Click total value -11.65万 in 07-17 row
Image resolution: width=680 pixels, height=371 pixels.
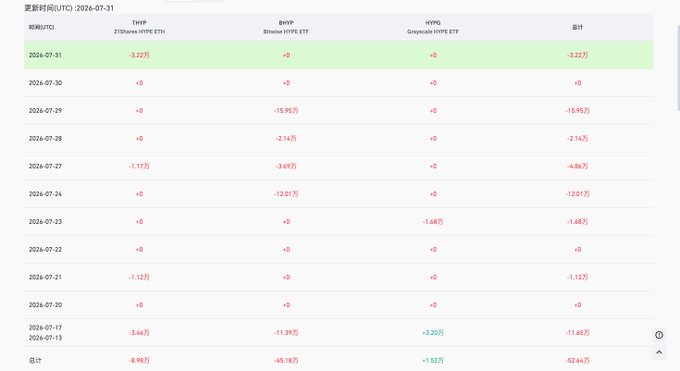pyautogui.click(x=577, y=333)
